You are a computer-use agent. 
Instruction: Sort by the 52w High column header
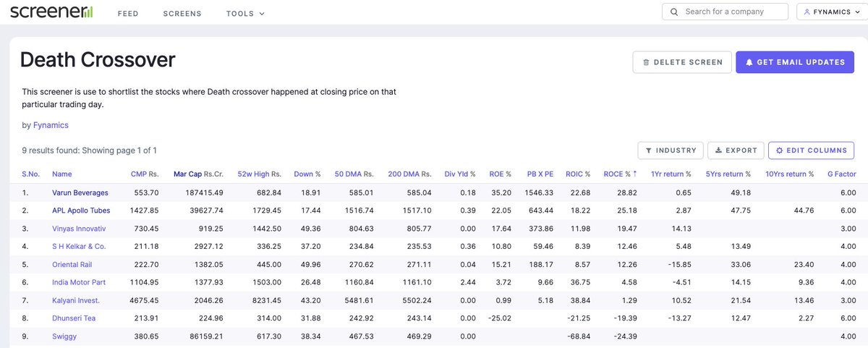tap(260, 174)
